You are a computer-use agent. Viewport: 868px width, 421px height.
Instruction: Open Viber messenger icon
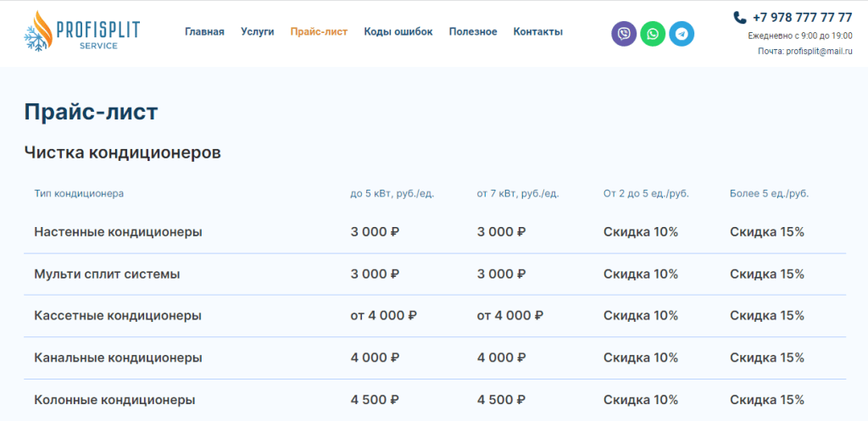pos(624,34)
